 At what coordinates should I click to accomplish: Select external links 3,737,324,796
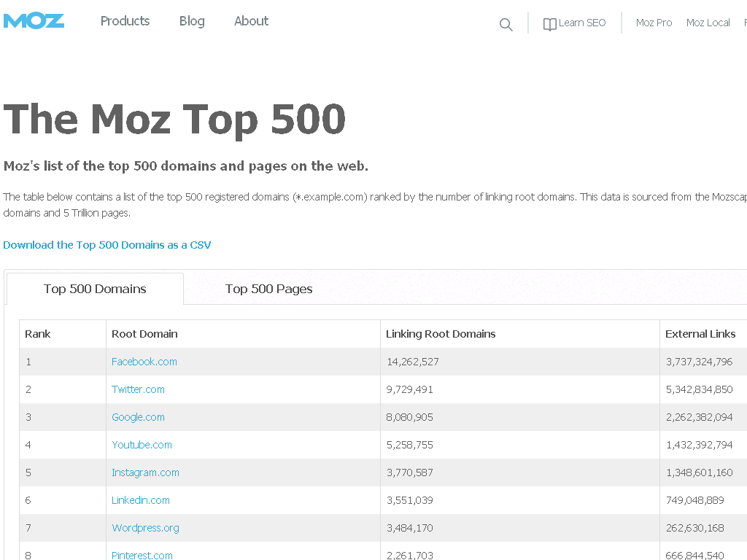(x=700, y=362)
